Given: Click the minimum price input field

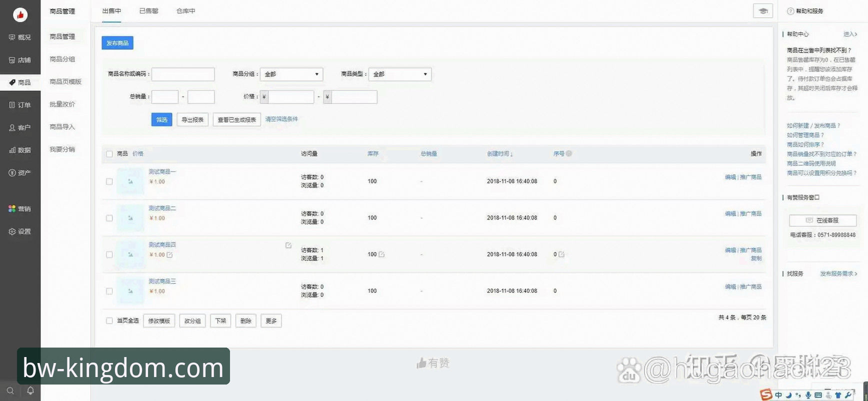Looking at the screenshot, I should coord(291,97).
